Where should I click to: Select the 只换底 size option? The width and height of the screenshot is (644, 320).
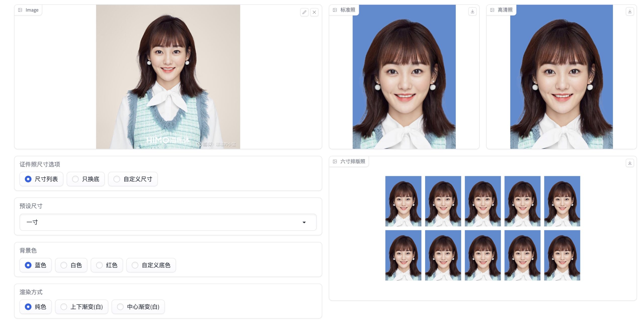(75, 179)
